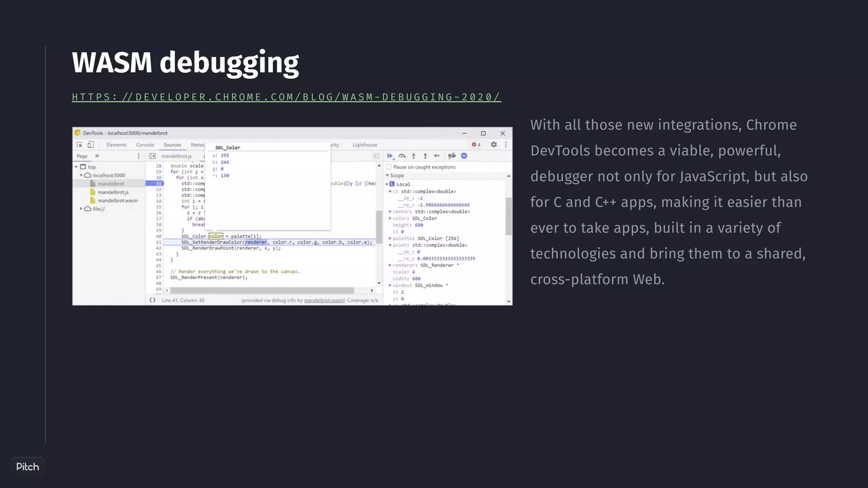
Task: Select the Page navigator tab
Action: click(82, 156)
